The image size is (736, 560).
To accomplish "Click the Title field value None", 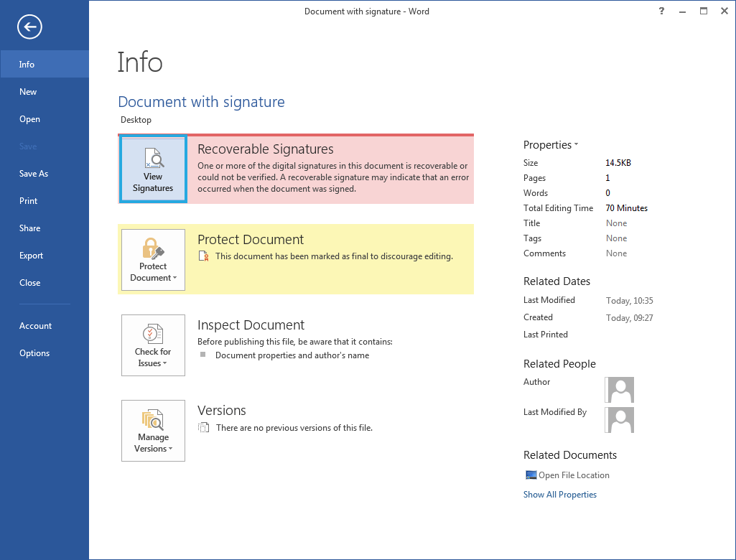I will (616, 223).
